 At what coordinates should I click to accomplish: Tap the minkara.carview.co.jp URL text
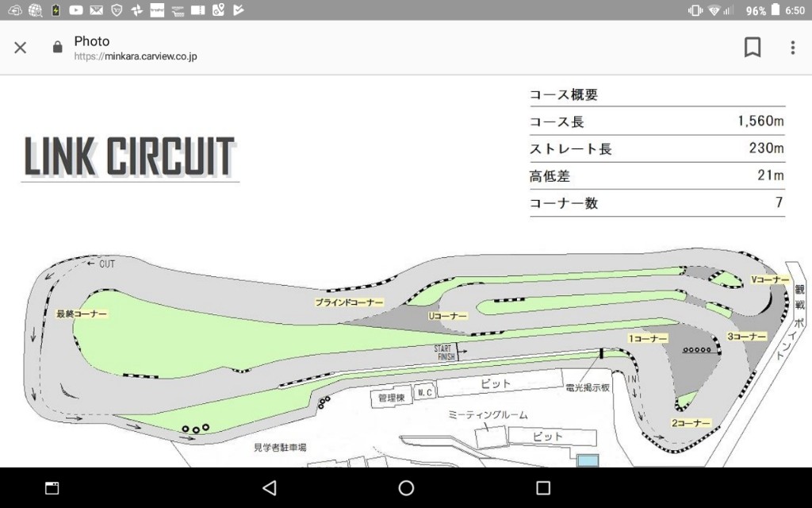(x=135, y=56)
